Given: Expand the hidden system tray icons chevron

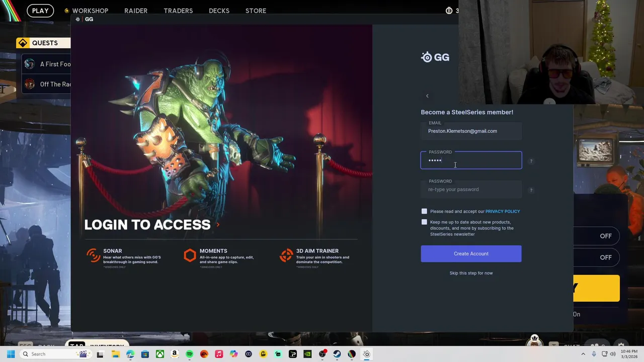Looking at the screenshot, I should tap(583, 354).
